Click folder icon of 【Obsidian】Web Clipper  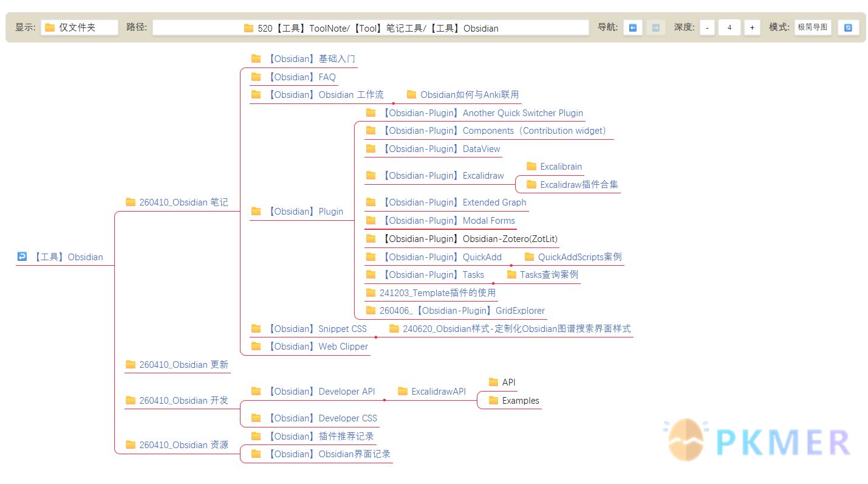256,346
